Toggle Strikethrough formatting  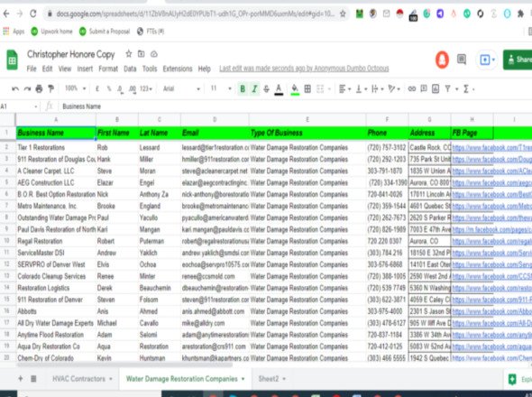[266, 89]
